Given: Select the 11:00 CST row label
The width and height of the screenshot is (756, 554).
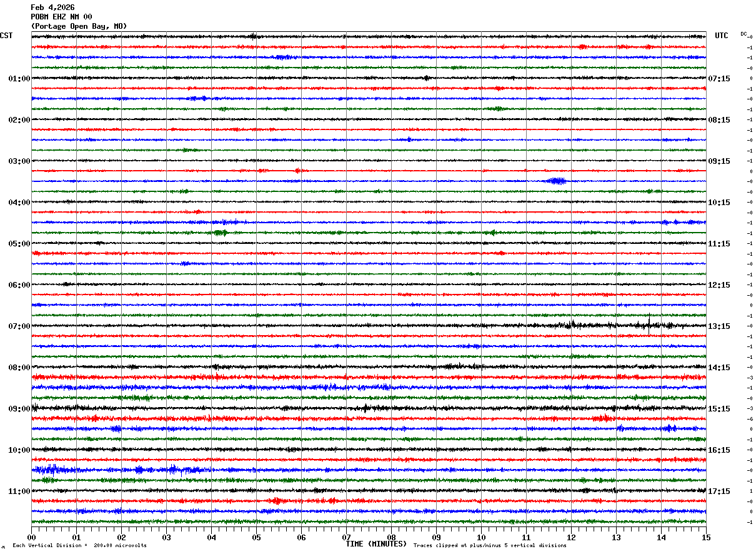Looking at the screenshot, I should pos(19,491).
